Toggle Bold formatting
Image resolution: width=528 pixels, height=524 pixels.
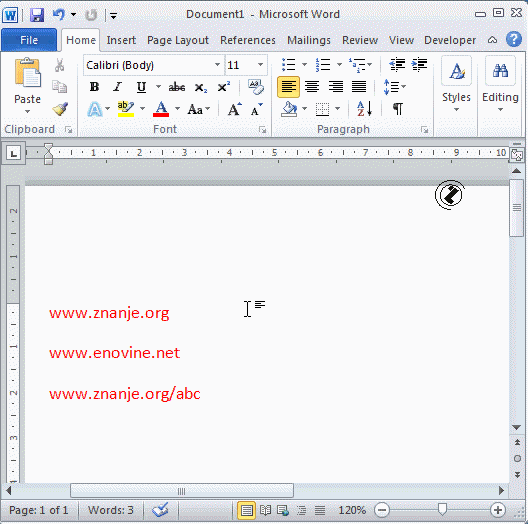[x=94, y=87]
